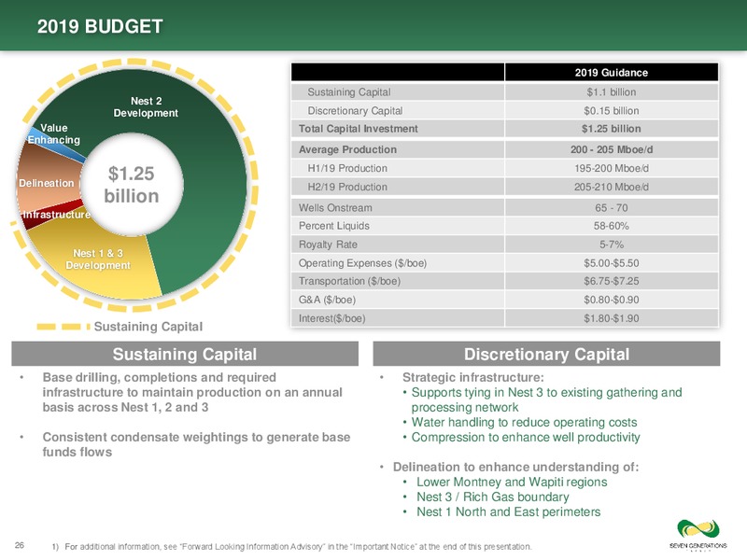Click the $0.80-$0.90 value

click(x=612, y=300)
